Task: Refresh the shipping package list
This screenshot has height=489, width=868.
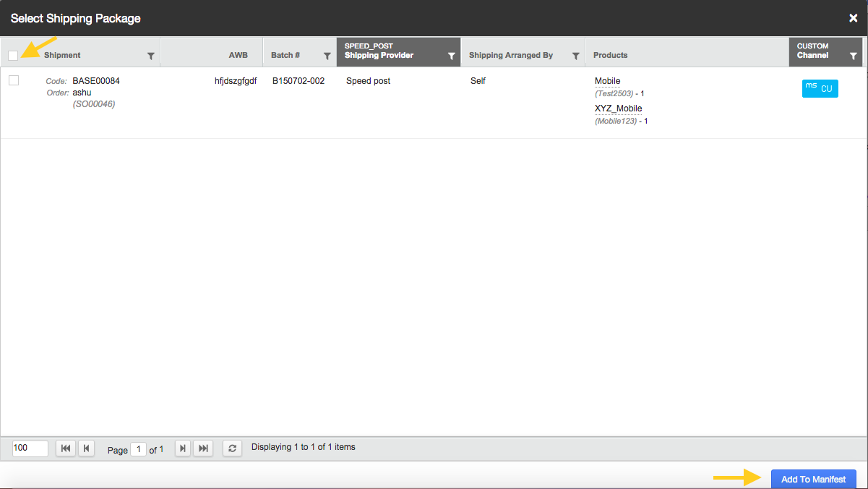Action: coord(232,448)
